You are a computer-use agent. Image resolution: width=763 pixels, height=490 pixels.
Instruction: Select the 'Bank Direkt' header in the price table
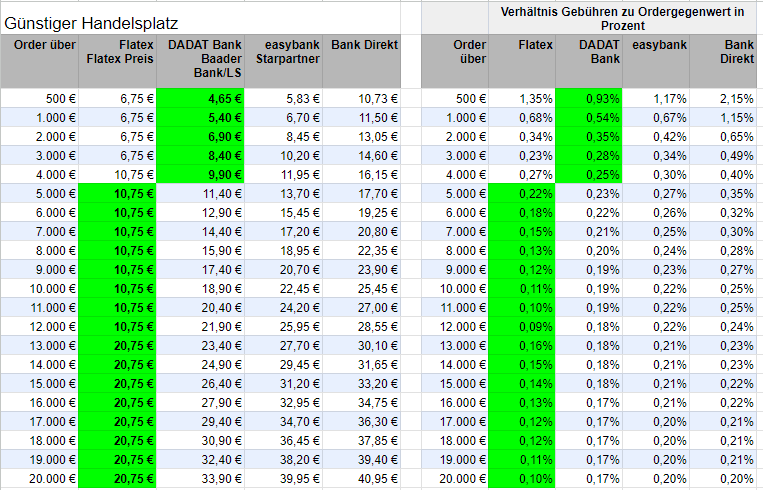(362, 61)
